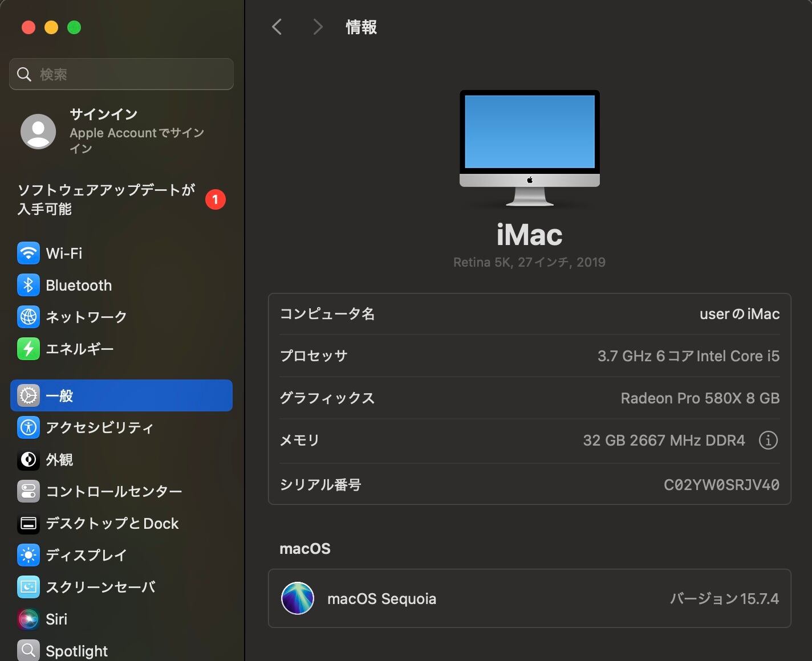Click the Bluetooth icon in sidebar
Viewport: 812px width, 661px height.
[29, 285]
